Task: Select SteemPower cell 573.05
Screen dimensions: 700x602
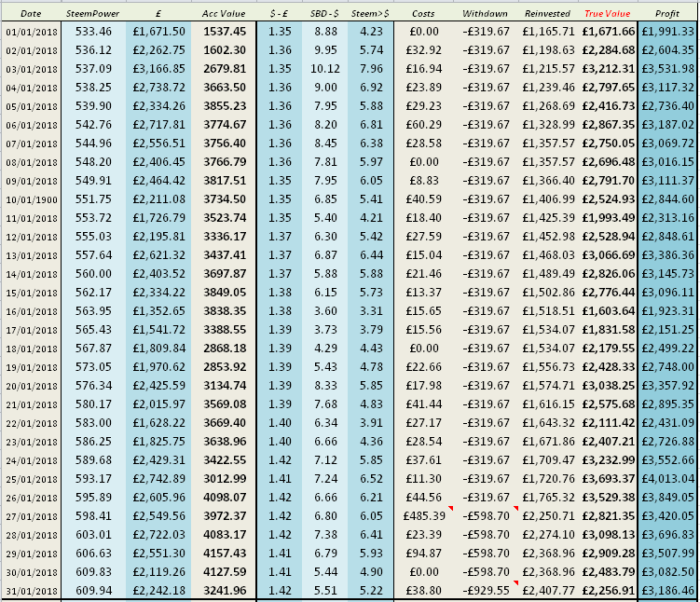Action: pyautogui.click(x=93, y=367)
